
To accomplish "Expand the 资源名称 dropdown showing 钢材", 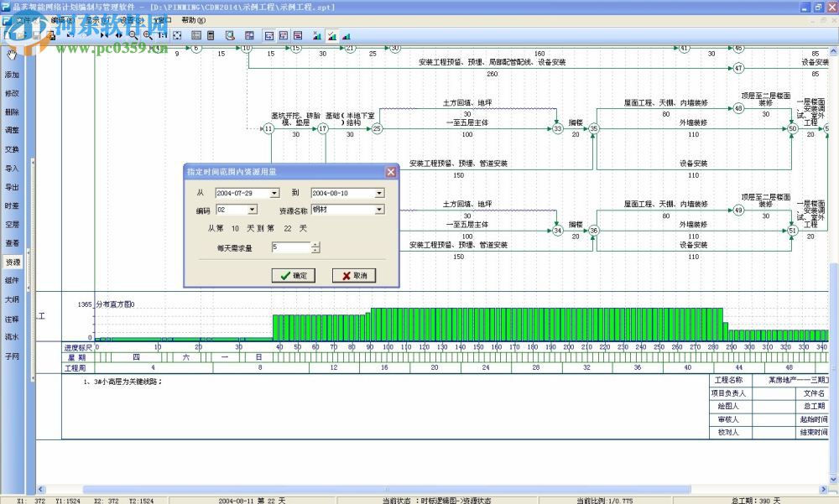I will pos(379,210).
